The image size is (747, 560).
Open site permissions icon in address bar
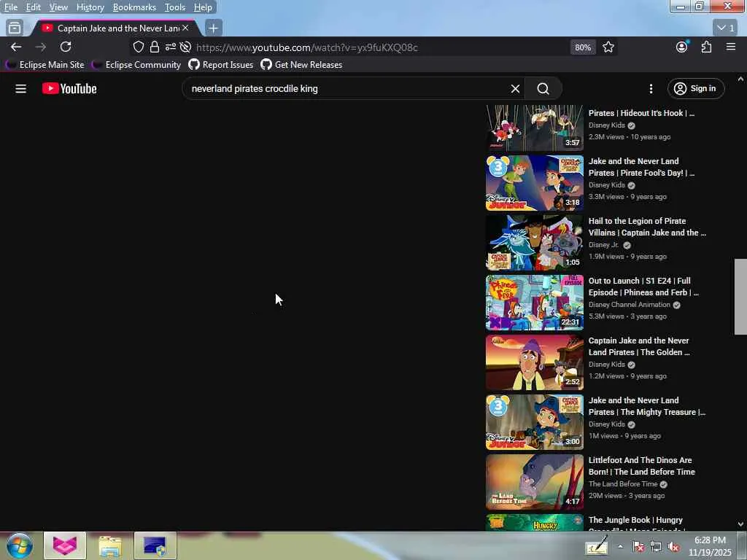(x=170, y=47)
